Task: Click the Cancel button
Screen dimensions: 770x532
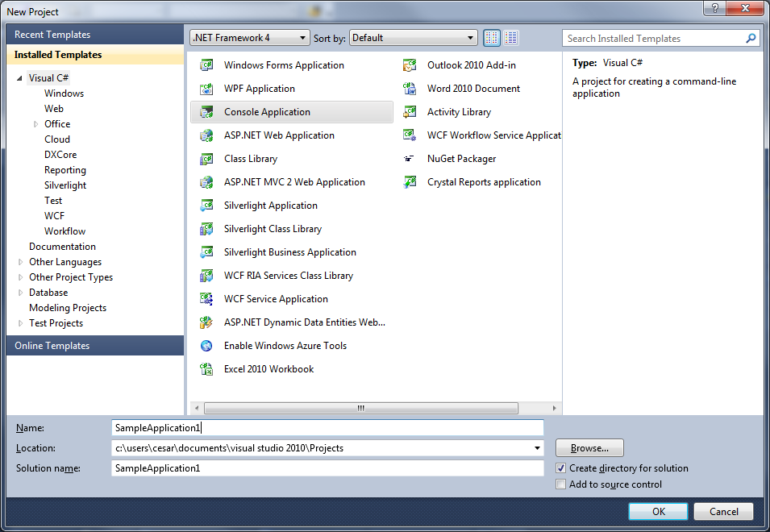Action: pyautogui.click(x=723, y=511)
